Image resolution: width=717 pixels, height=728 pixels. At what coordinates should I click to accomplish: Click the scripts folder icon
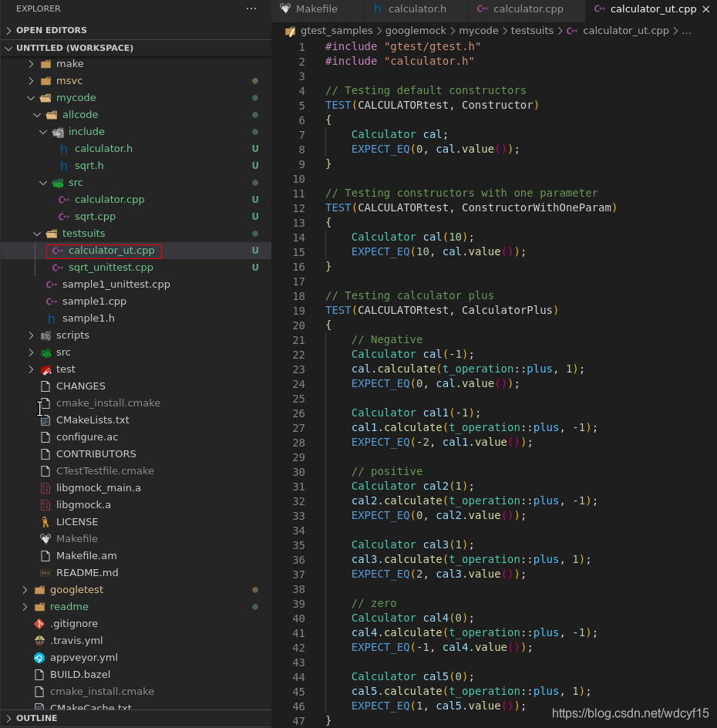[45, 335]
